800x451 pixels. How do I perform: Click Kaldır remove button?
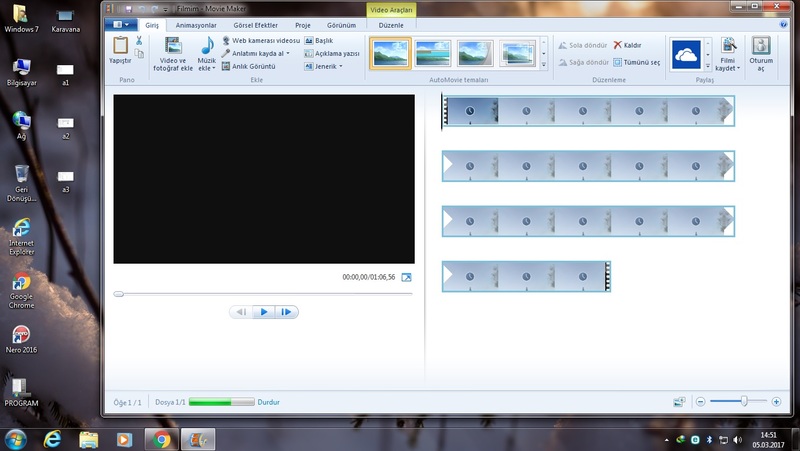tap(627, 45)
